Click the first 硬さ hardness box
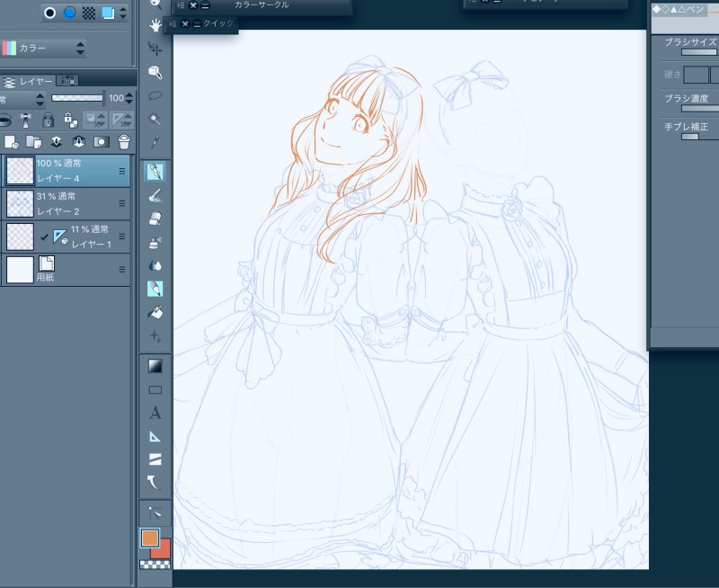The image size is (719, 588). pyautogui.click(x=696, y=75)
